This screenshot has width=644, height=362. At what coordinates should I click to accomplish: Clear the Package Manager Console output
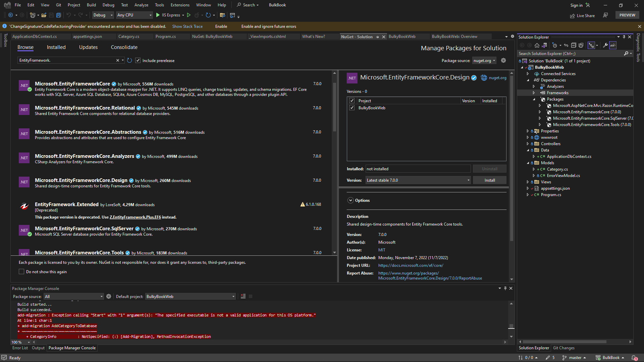click(x=243, y=296)
